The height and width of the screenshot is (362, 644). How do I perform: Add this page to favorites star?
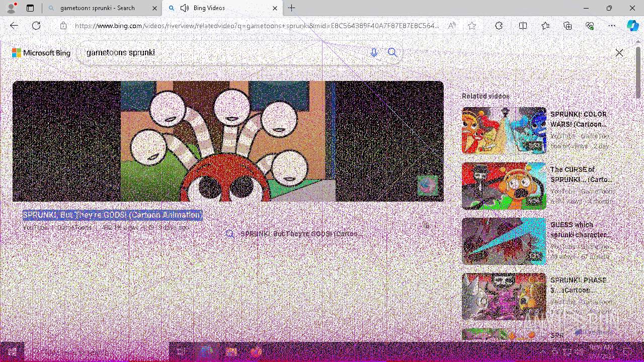(x=472, y=26)
